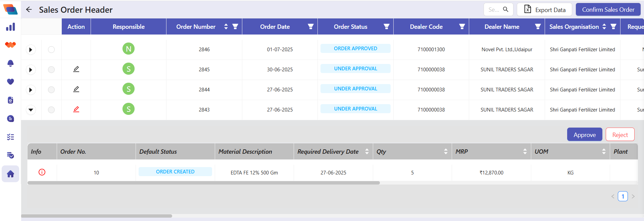644x221 pixels.
Task: Click the edit pencil for order 2845
Action: click(76, 69)
